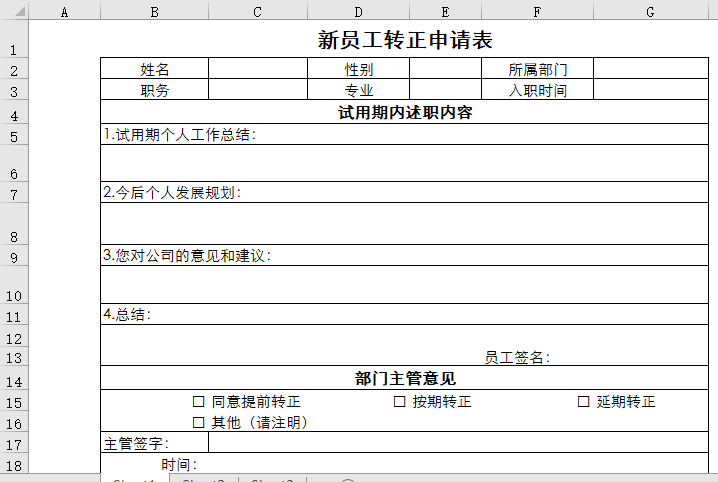Select column B header
The image size is (718, 482).
click(154, 12)
